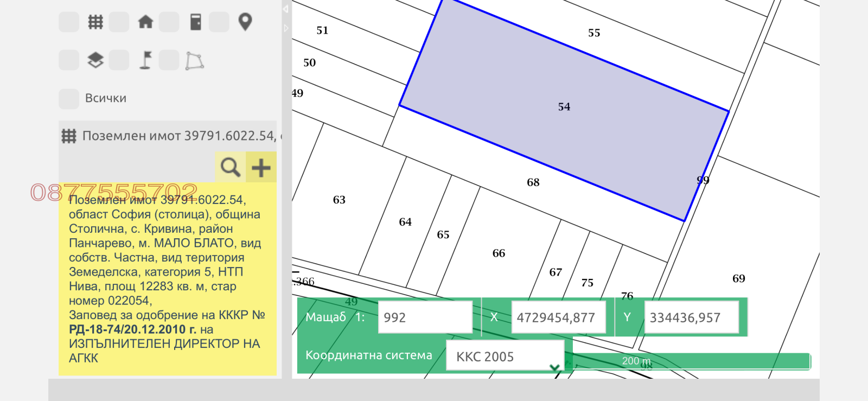Expand parcel details with the plus button
868x401 pixels.
(x=261, y=167)
